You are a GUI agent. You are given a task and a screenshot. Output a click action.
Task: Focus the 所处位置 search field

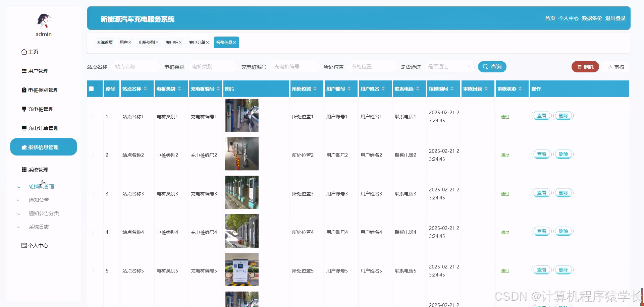coord(372,67)
